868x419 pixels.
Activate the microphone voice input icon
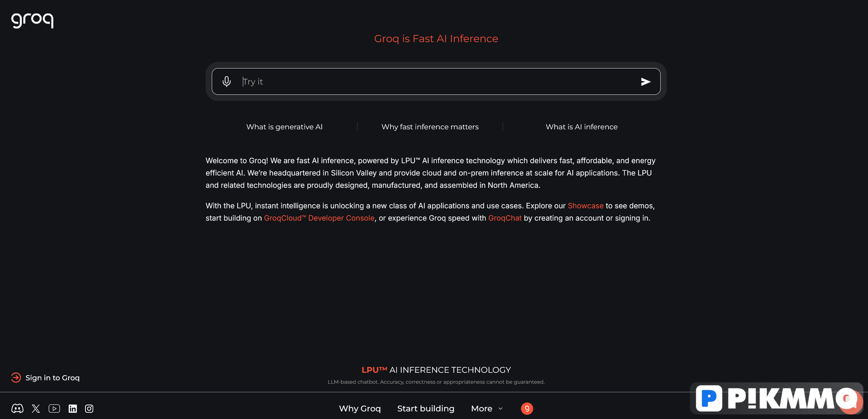(x=226, y=81)
